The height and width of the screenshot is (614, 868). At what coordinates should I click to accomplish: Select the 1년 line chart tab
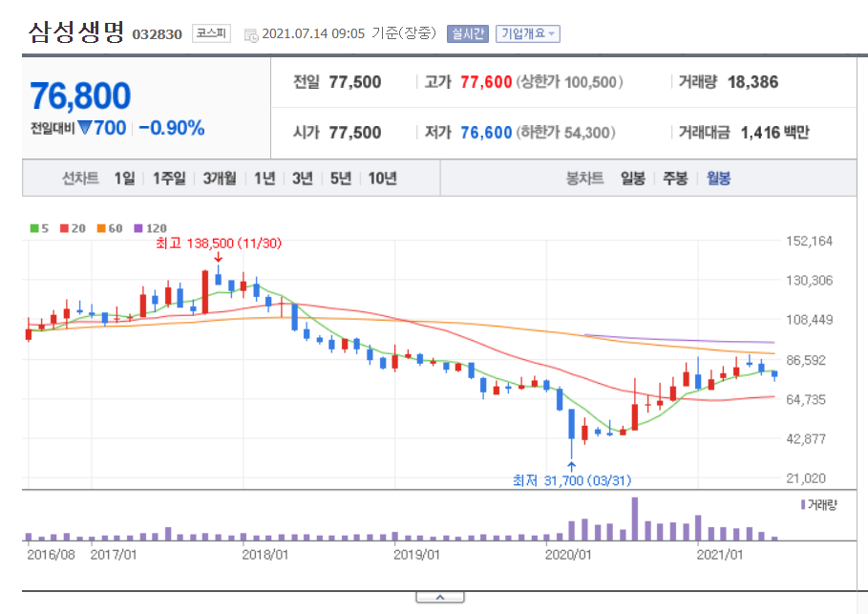[x=265, y=179]
